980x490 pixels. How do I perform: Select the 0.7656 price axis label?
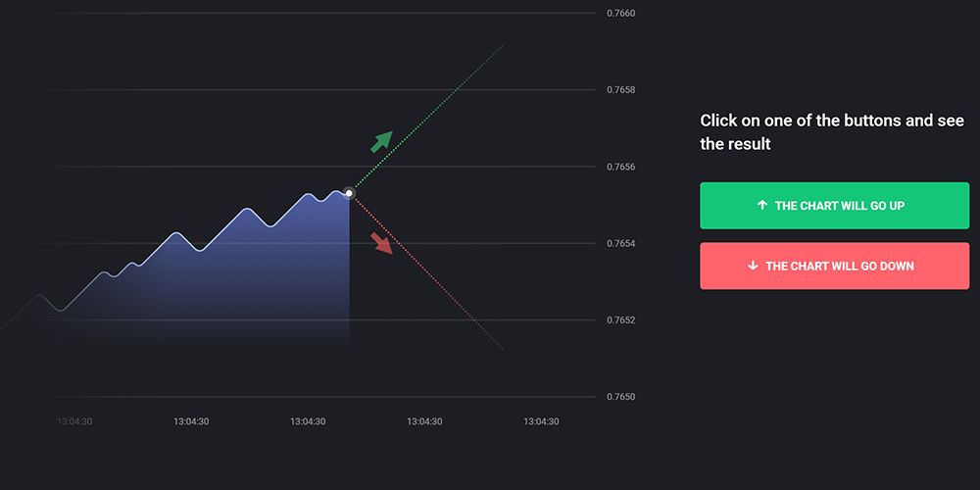coord(621,168)
